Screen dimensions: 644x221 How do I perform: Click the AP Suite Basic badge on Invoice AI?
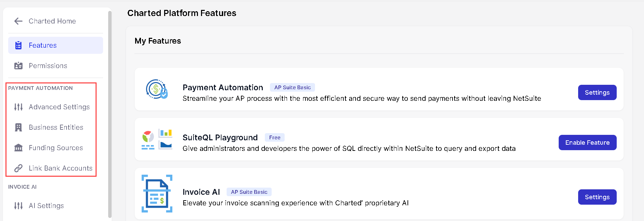[249, 192]
